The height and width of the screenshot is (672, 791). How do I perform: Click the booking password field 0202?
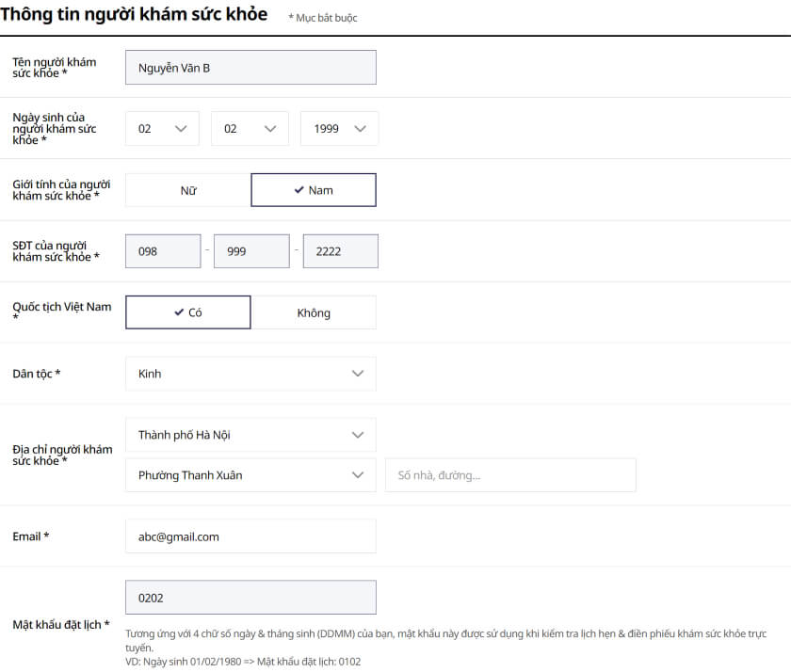pos(250,598)
